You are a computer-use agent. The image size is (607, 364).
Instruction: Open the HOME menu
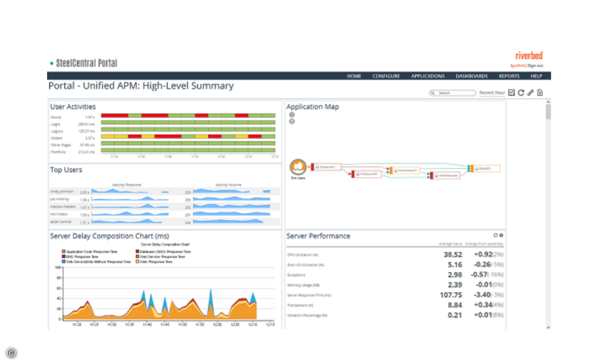coord(354,76)
